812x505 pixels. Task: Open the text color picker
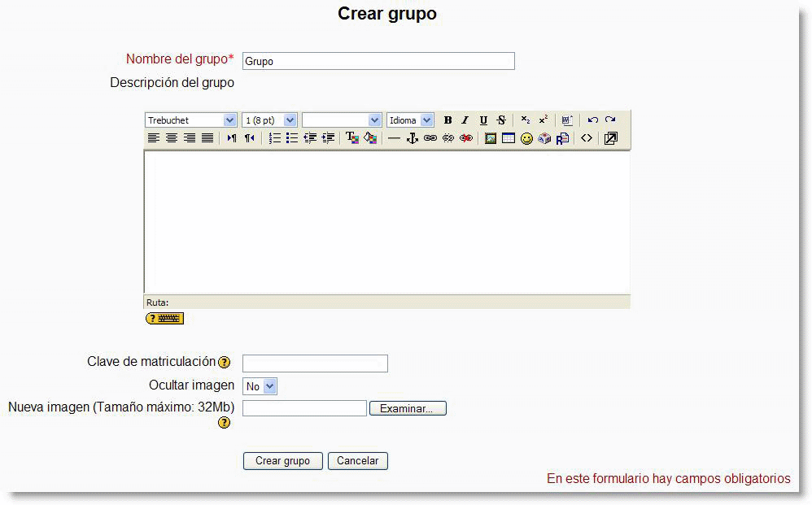[352, 138]
